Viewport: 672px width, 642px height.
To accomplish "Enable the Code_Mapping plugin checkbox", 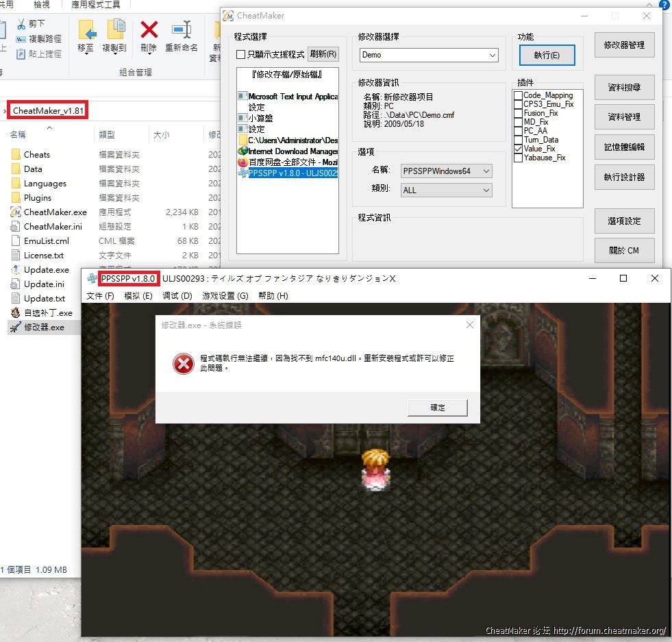I will (519, 95).
